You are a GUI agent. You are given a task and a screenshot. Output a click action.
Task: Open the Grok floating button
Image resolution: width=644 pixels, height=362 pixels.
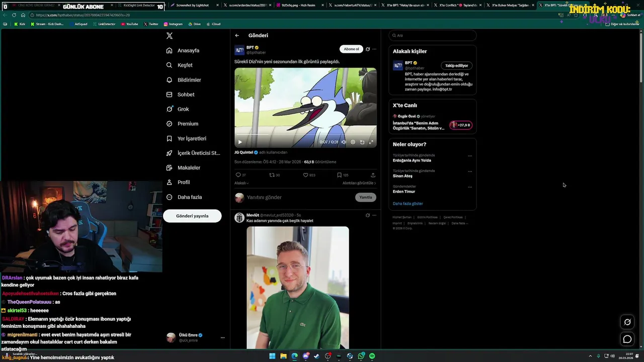[627, 322]
